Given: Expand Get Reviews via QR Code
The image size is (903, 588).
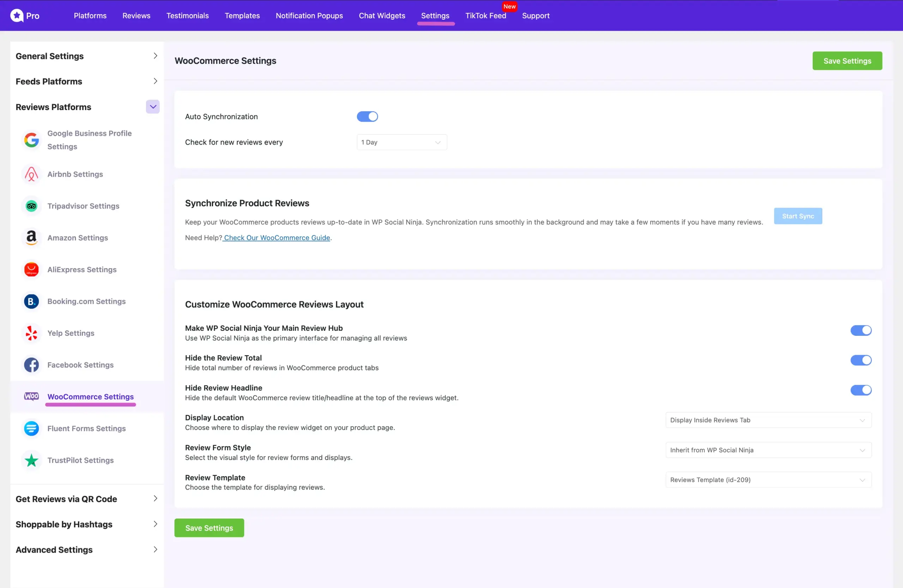Looking at the screenshot, I should [x=87, y=499].
